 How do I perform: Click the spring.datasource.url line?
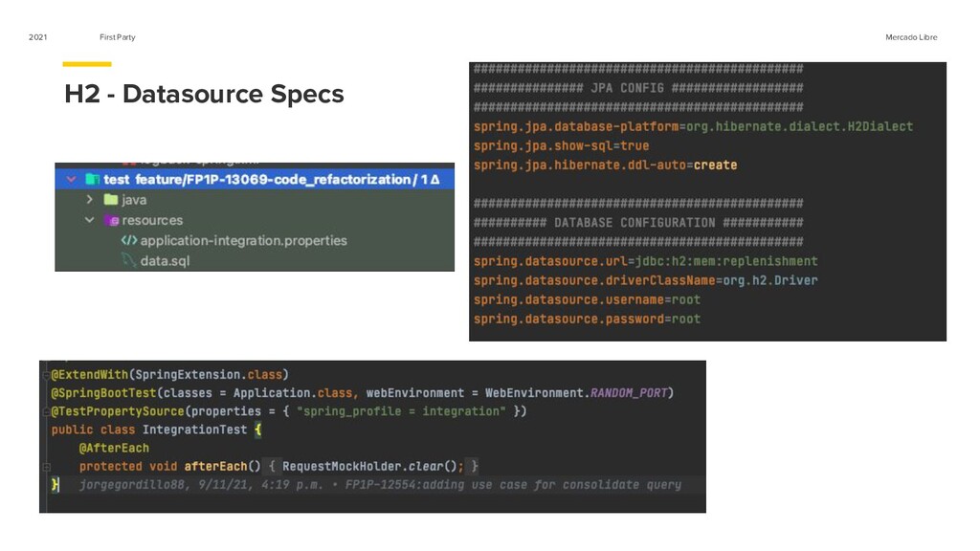tap(646, 261)
